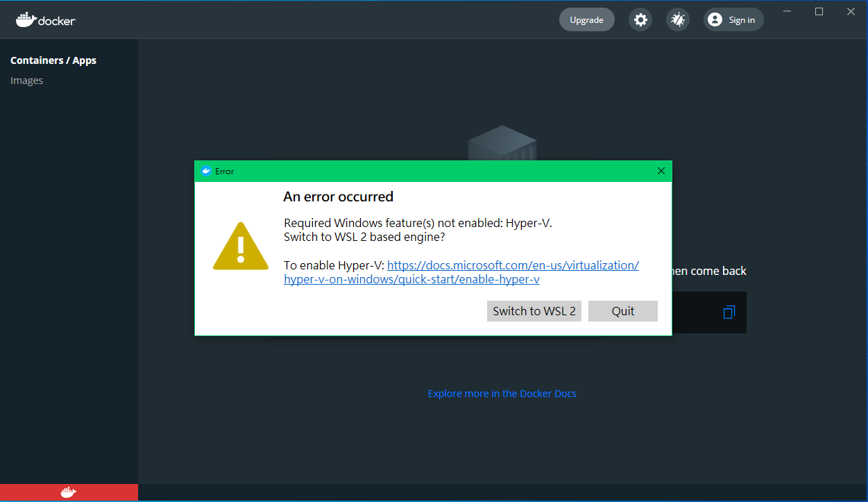
Task: Close the Docker Desktop main window
Action: tap(851, 12)
